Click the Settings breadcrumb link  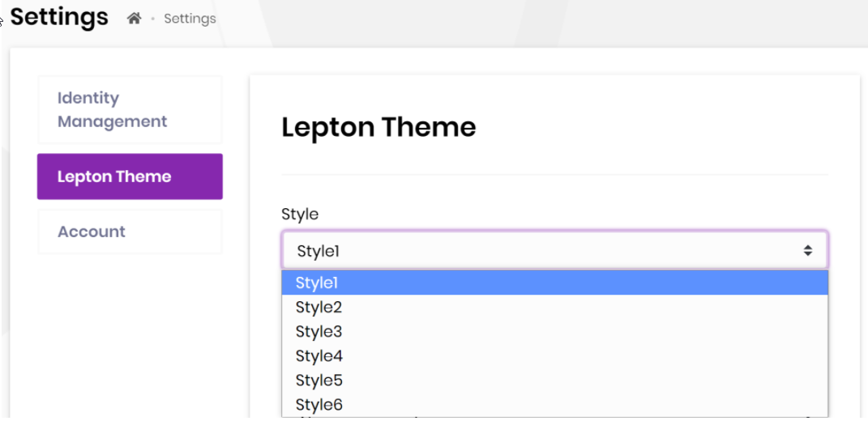click(x=190, y=18)
